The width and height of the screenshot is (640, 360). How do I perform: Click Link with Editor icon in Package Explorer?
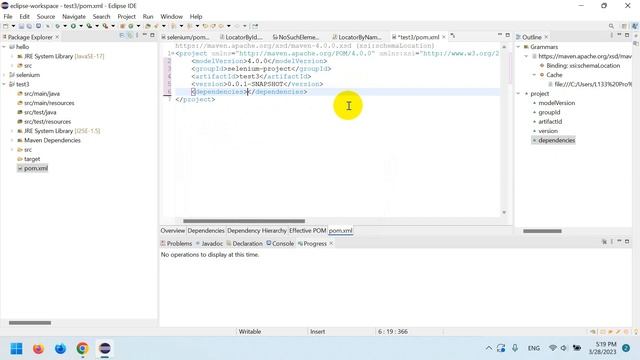130,36
